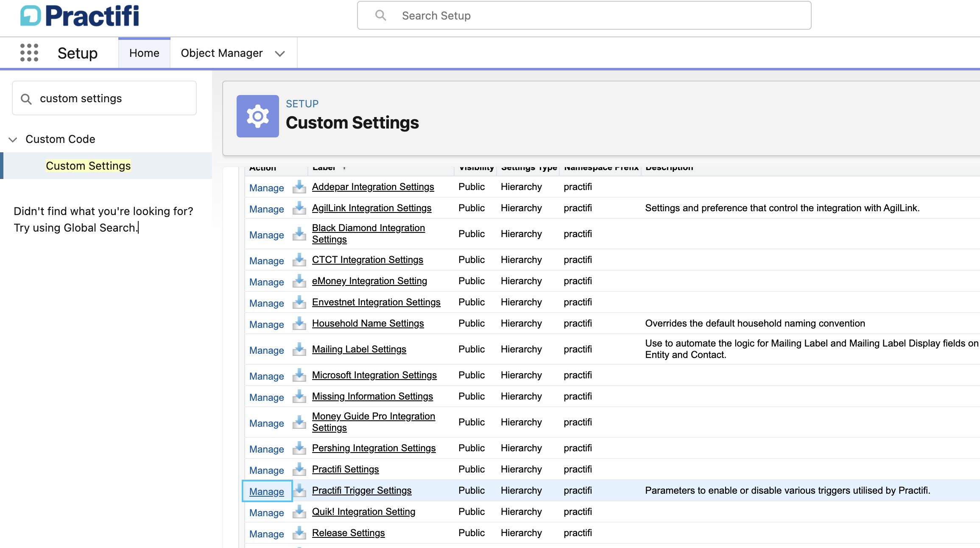
Task: Click download icon for Black Diamond Integration Settings
Action: (x=299, y=234)
